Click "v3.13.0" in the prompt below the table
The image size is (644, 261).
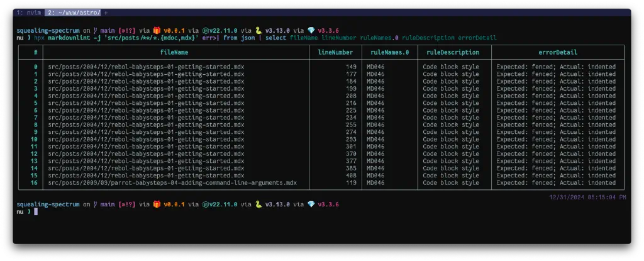277,204
